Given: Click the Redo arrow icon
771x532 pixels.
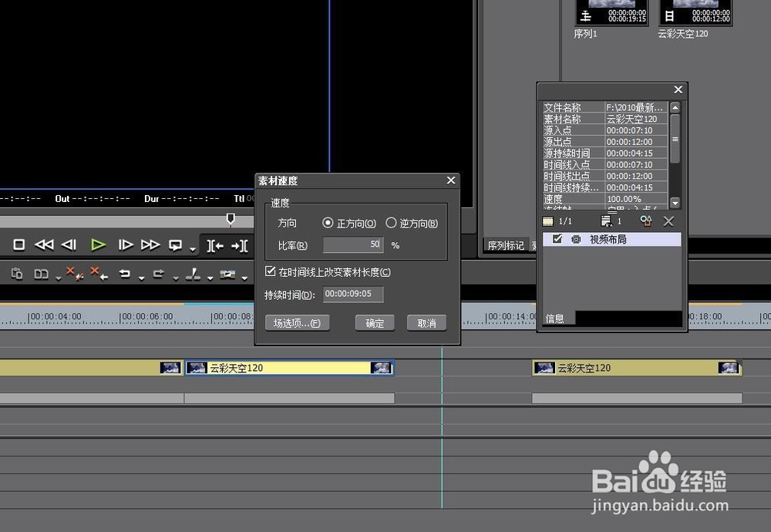Looking at the screenshot, I should (x=158, y=274).
